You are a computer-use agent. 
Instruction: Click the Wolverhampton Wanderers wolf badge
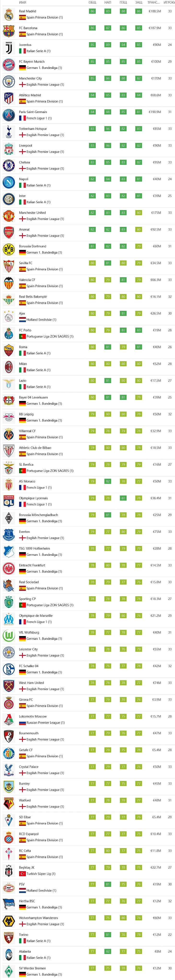[x=9, y=921]
